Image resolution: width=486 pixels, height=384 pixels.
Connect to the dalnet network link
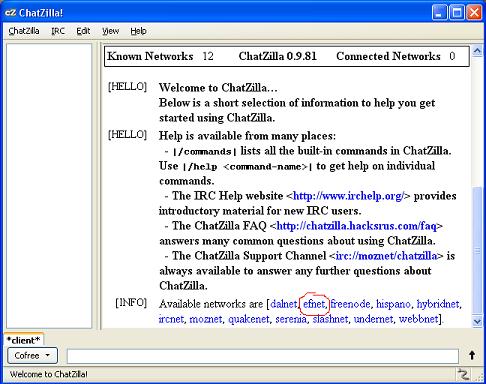click(283, 304)
